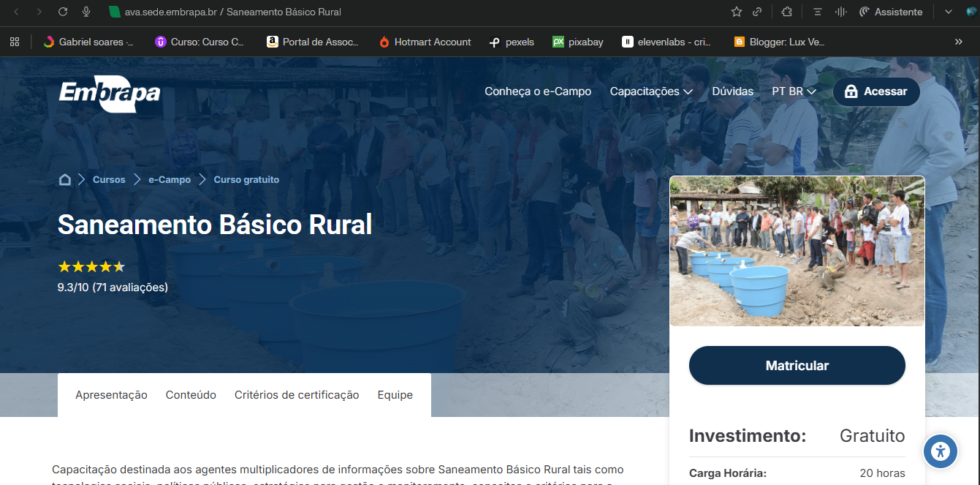Open the accessibility widget at bottom right
This screenshot has height=485, width=980.
pos(940,451)
